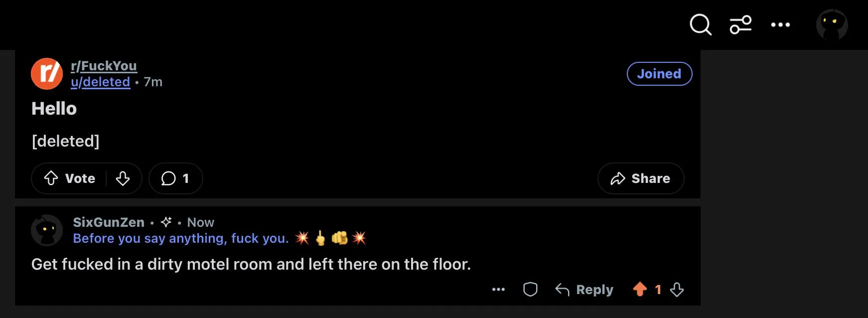The height and width of the screenshot is (318, 868).
Task: Open the post comments bubble
Action: coord(175,178)
